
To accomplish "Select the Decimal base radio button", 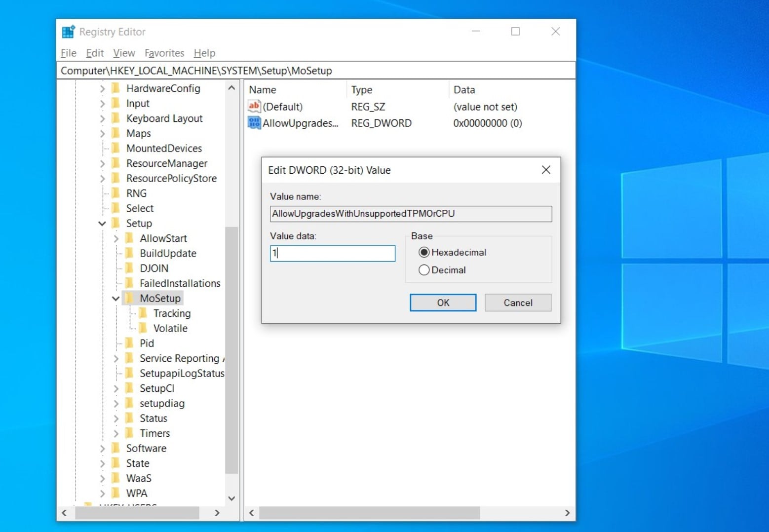I will pos(424,270).
